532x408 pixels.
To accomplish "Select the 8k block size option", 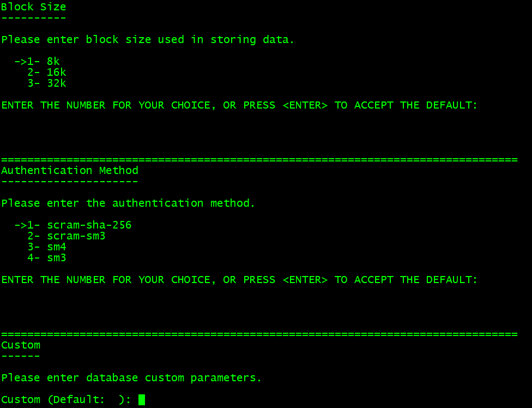I will pyautogui.click(x=44, y=62).
